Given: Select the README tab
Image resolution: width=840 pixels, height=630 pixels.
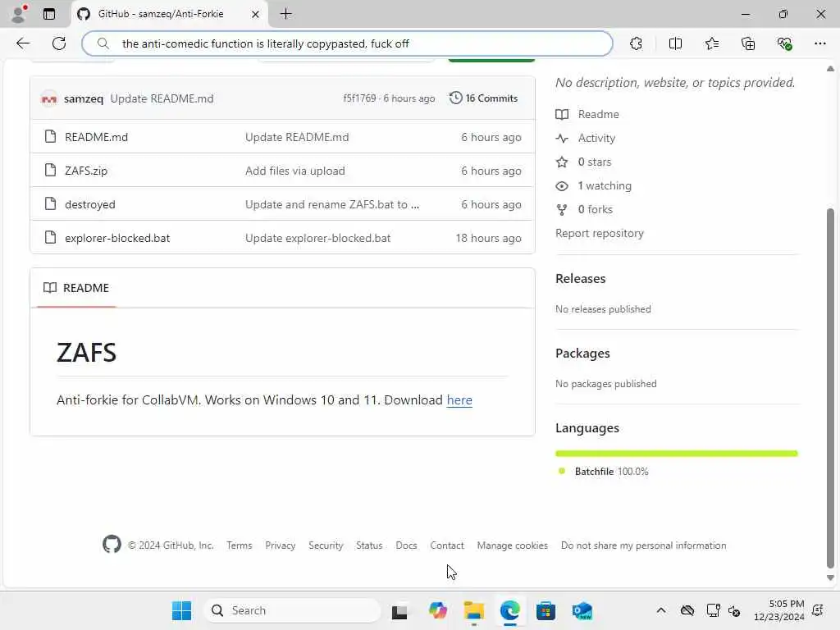Looking at the screenshot, I should tap(76, 288).
